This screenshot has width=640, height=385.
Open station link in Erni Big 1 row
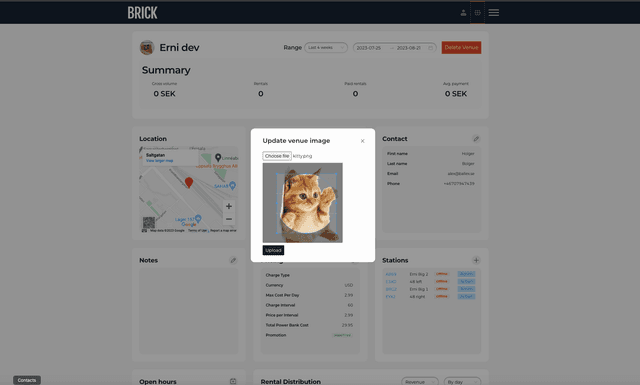tap(391, 289)
